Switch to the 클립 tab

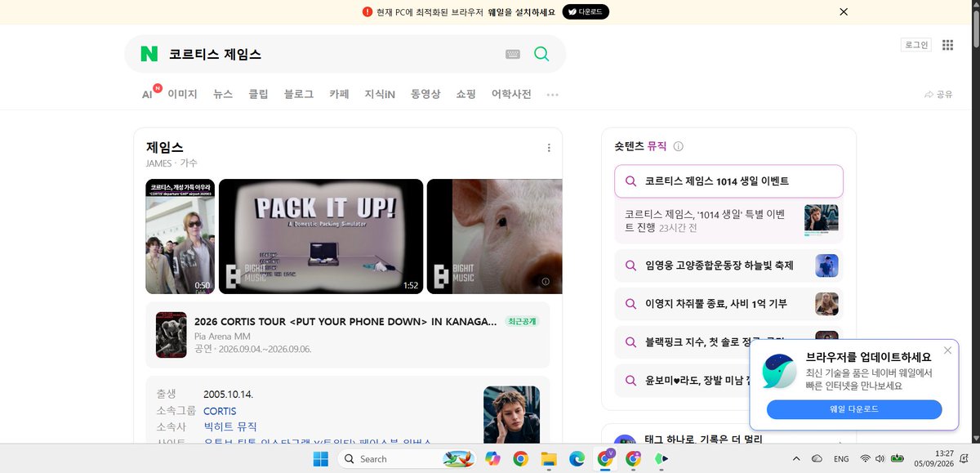pos(258,94)
